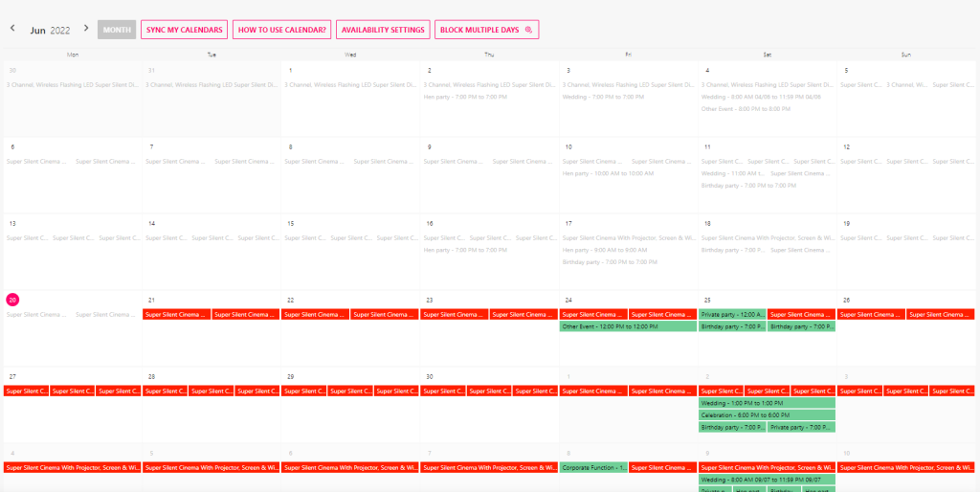Open the green Corporate Function event

point(594,467)
